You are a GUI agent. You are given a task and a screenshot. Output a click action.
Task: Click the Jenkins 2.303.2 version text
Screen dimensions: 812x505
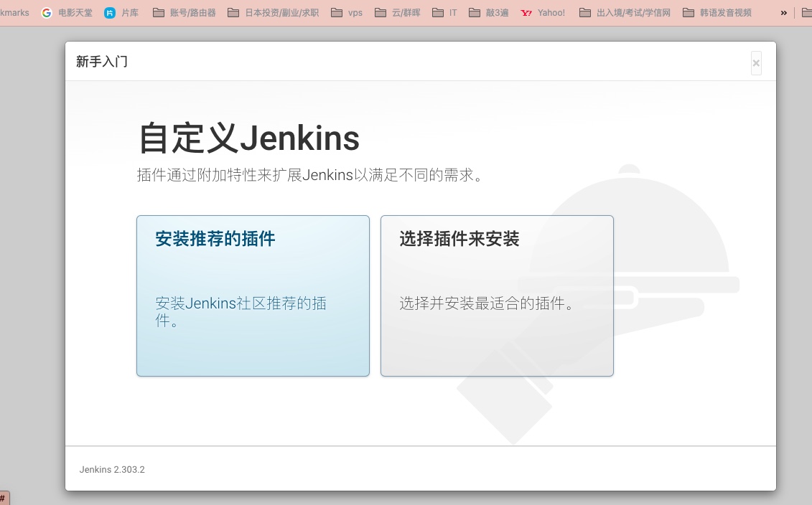click(112, 469)
